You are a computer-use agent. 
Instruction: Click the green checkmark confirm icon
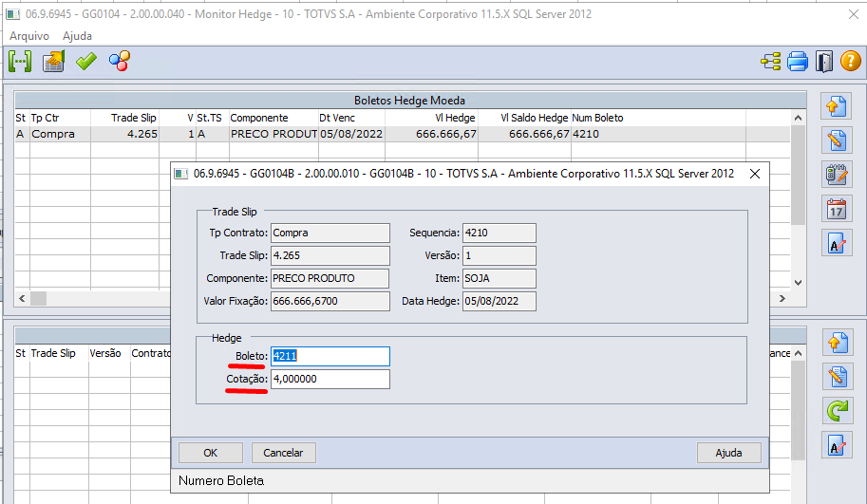pyautogui.click(x=86, y=62)
